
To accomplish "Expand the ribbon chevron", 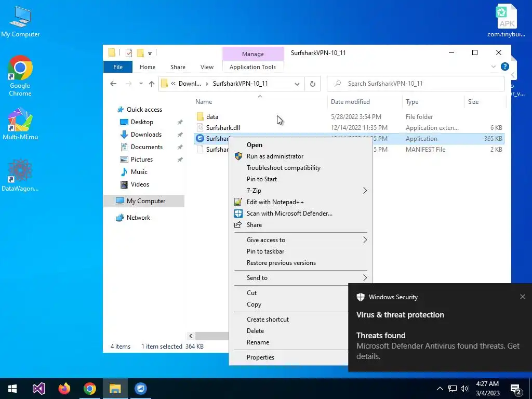I will pos(494,67).
